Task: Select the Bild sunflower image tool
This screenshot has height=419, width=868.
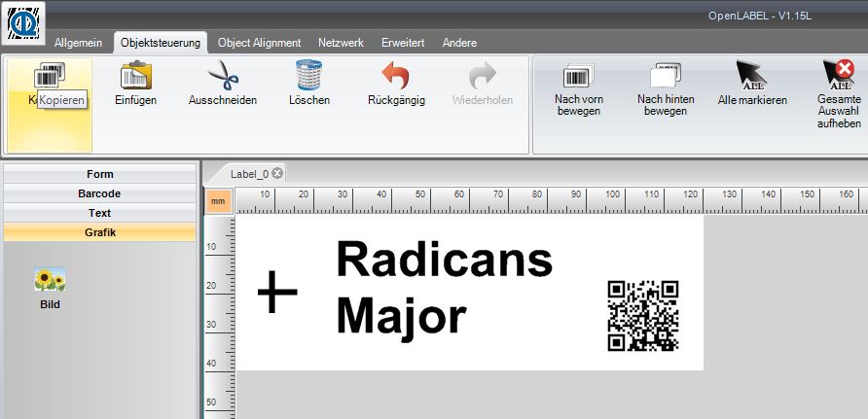Action: pos(50,280)
